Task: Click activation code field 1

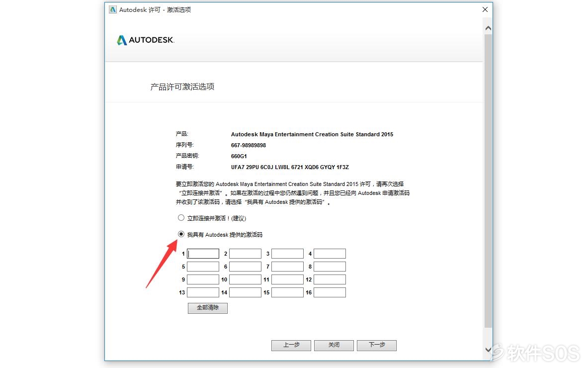Action: [x=203, y=254]
